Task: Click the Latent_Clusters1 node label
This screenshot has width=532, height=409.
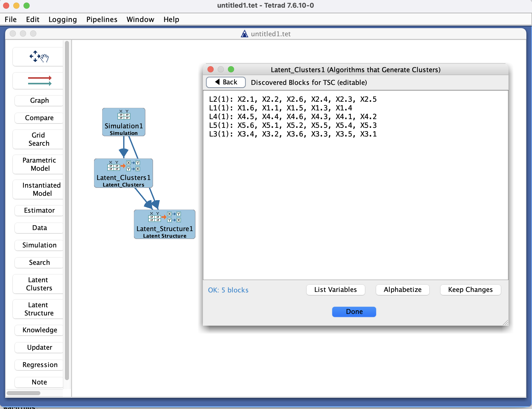Action: click(124, 178)
